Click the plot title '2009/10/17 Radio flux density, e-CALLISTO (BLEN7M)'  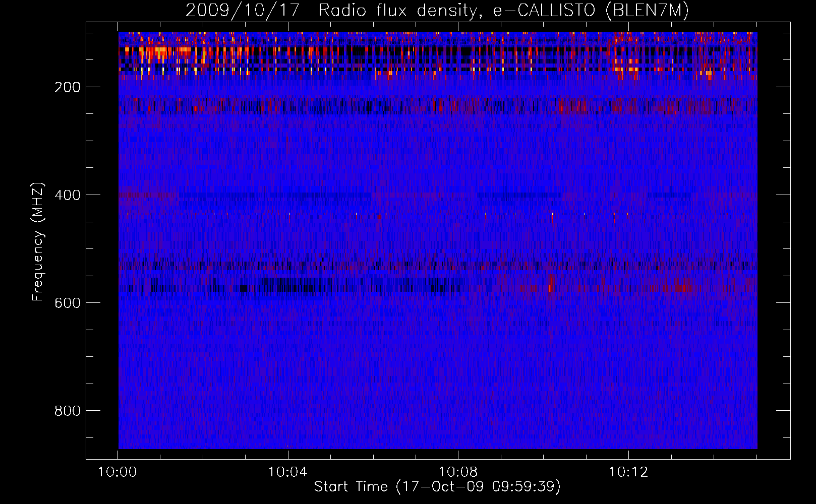437,11
